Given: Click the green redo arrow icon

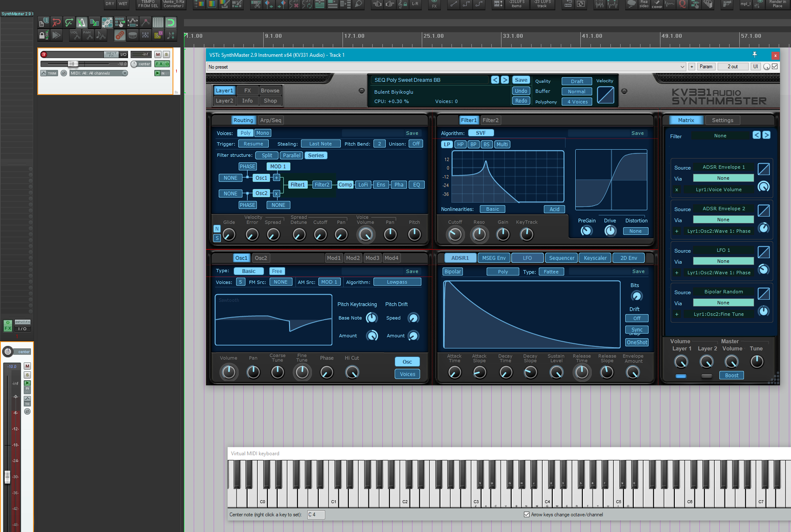Looking at the screenshot, I should pos(69,22).
